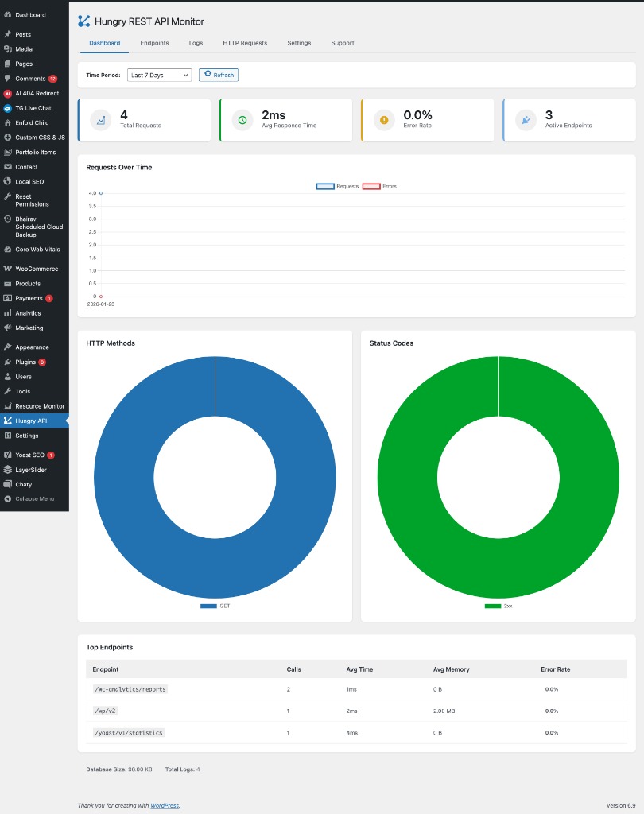The height and width of the screenshot is (814, 644).
Task: Open Yoast SEO from its sidebar icon
Action: [10, 455]
